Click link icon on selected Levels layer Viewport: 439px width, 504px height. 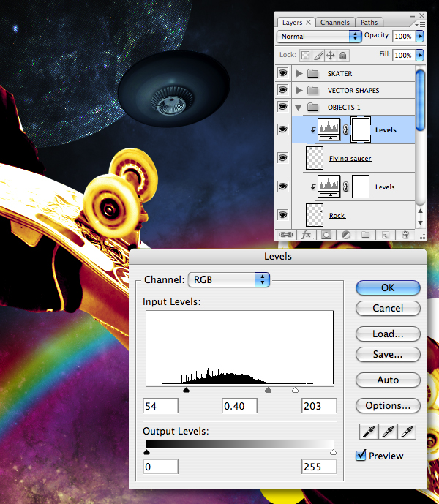pos(346,129)
